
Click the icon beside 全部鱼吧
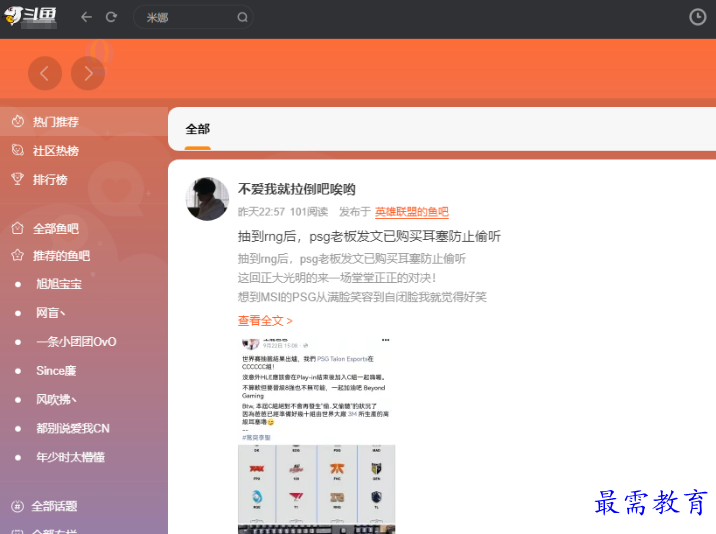(17, 227)
